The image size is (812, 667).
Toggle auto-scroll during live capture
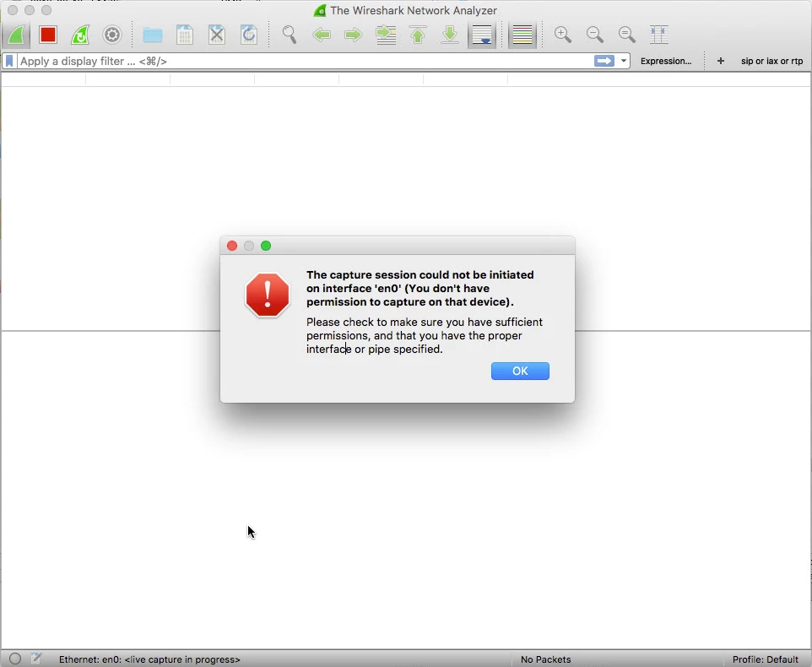coord(482,35)
